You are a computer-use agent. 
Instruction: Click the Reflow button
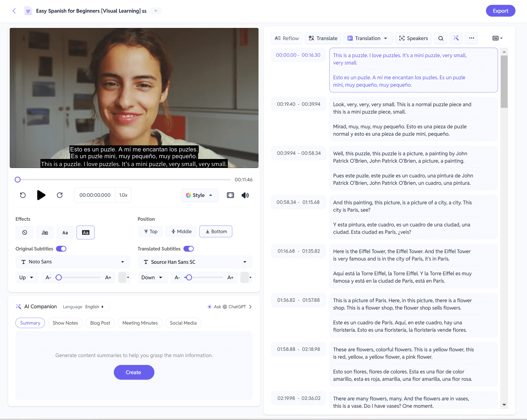[x=286, y=38]
